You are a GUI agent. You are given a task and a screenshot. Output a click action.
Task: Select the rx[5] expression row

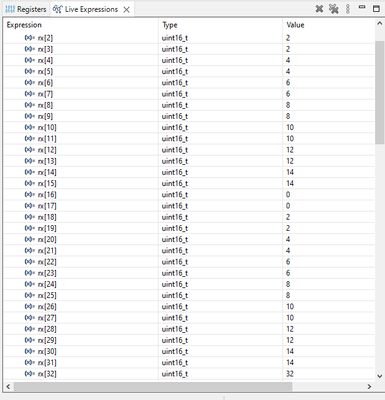[x=189, y=71]
